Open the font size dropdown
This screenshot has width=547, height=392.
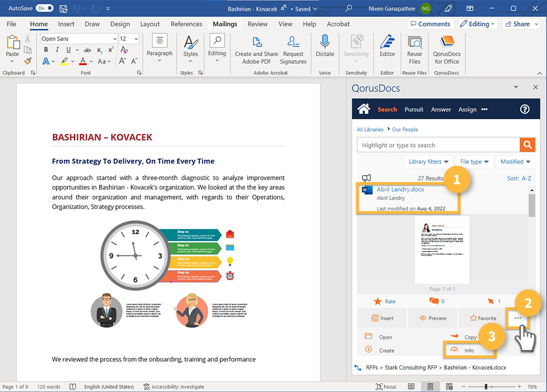(x=136, y=39)
